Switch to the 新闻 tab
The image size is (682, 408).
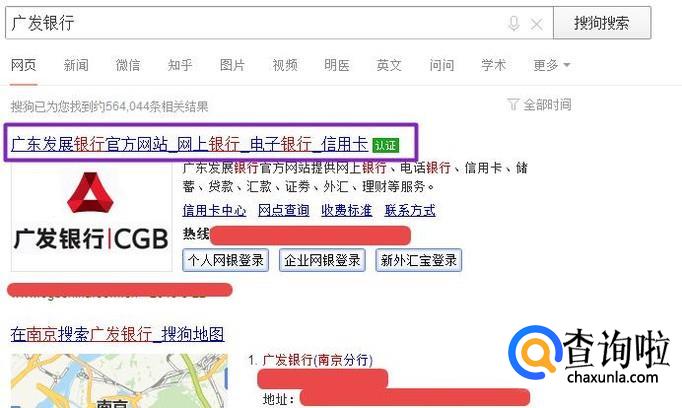[76, 65]
